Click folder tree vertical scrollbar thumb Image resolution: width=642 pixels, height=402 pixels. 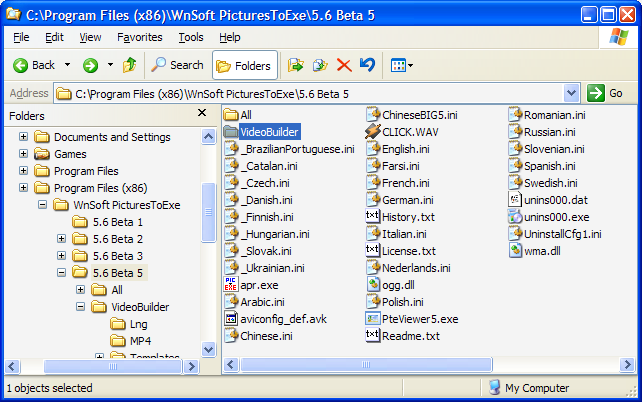pos(208,212)
